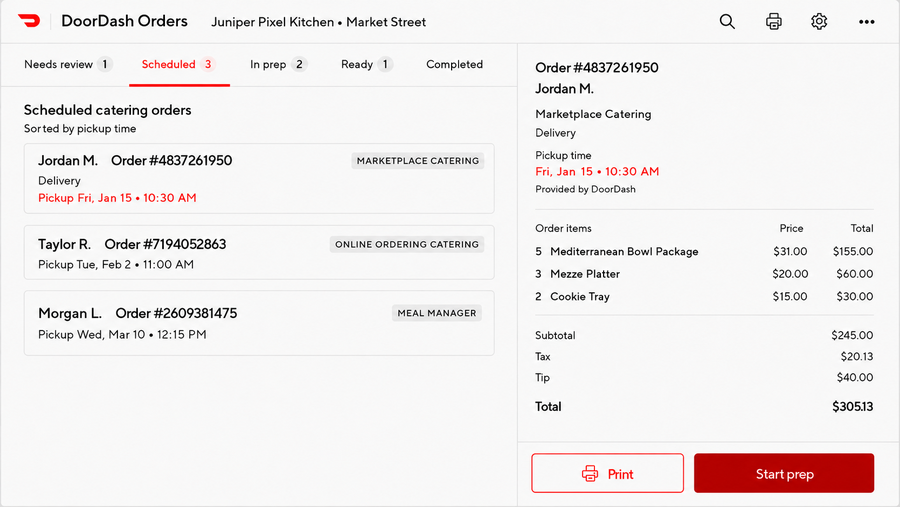Click the Tax $20.13 value
This screenshot has height=507, width=900.
click(857, 357)
